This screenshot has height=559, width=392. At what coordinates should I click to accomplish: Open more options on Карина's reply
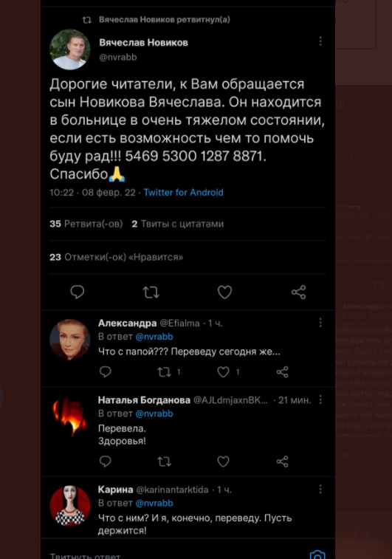[x=320, y=489]
